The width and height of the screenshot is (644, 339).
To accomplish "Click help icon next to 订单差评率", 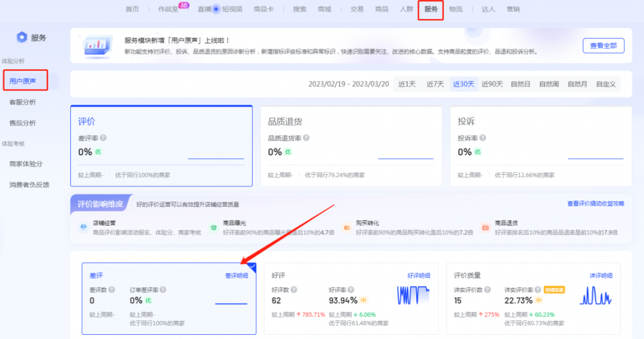I will (163, 289).
